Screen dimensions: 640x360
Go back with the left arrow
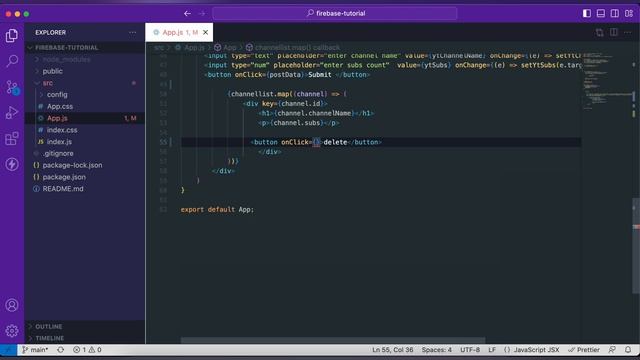[187, 13]
